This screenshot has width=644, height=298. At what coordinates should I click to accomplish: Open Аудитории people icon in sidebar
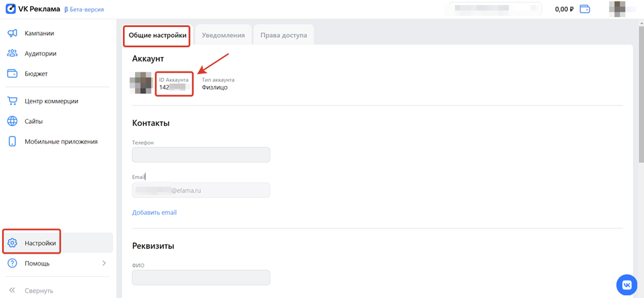tap(12, 54)
